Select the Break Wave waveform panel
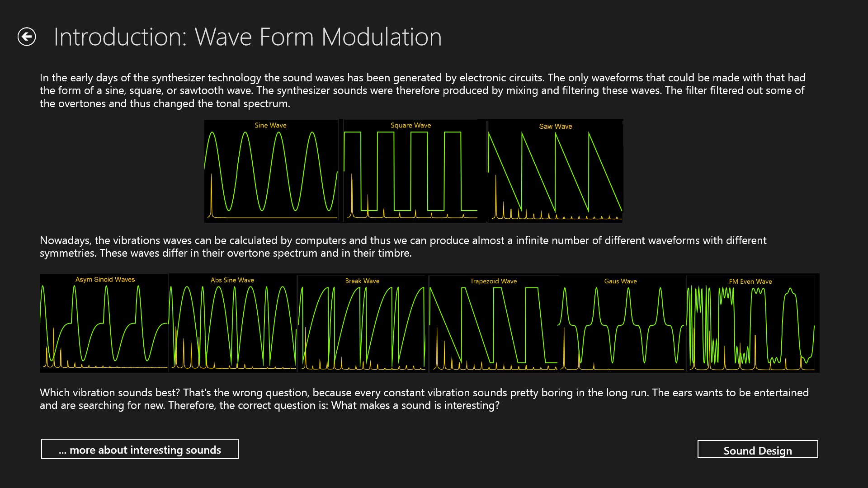The height and width of the screenshot is (488, 868). (362, 323)
